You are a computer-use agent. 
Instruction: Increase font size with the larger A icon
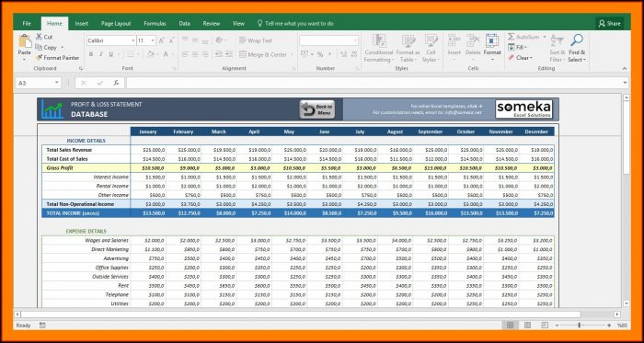[161, 40]
